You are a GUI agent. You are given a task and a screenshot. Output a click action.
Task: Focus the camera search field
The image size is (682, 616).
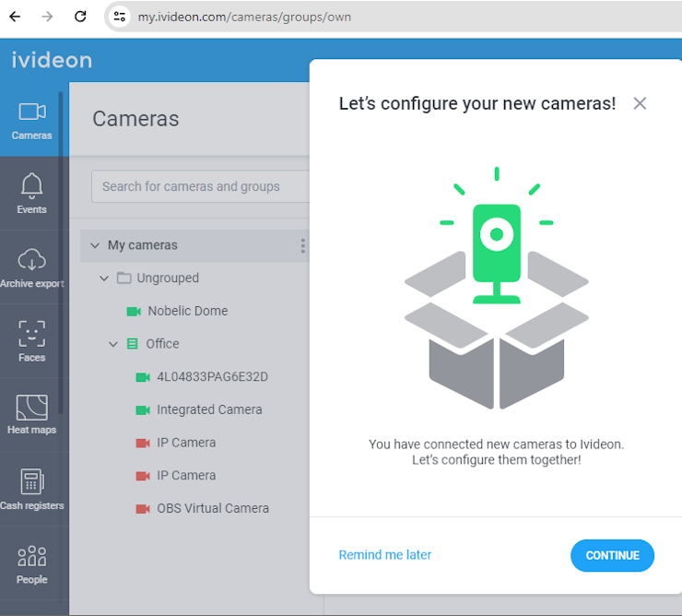[201, 186]
